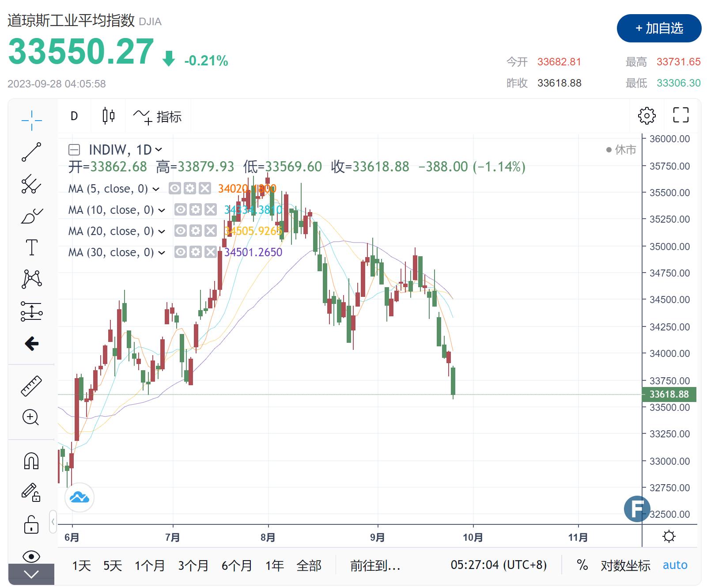
Task: Open the indicators menu
Action: (158, 117)
